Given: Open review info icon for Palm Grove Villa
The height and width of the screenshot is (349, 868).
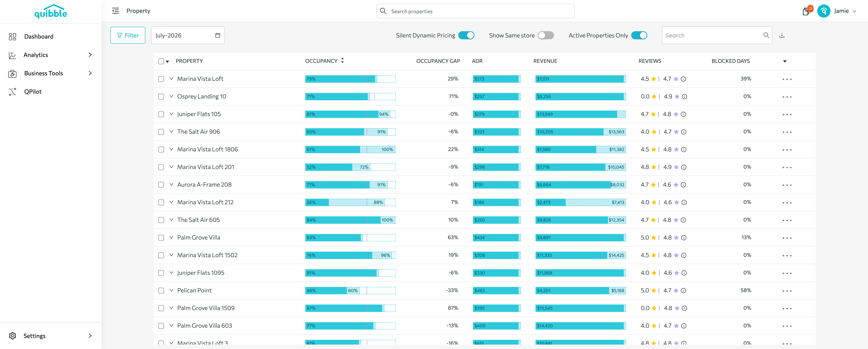Looking at the screenshot, I should pyautogui.click(x=684, y=238).
